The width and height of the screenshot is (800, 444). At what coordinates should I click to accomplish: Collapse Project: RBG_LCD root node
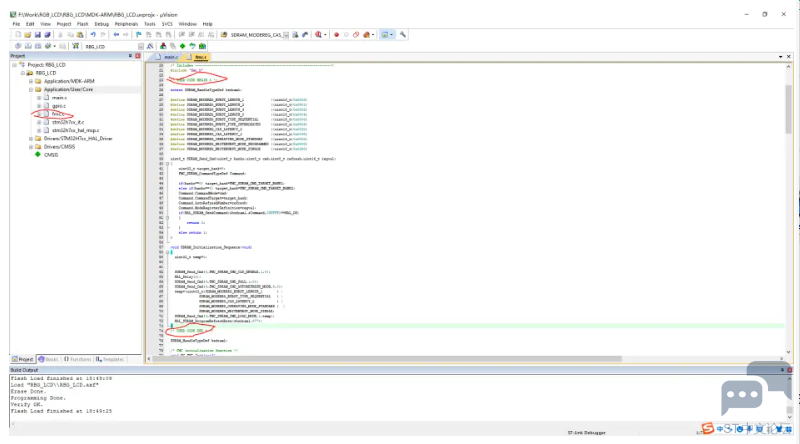pos(14,65)
